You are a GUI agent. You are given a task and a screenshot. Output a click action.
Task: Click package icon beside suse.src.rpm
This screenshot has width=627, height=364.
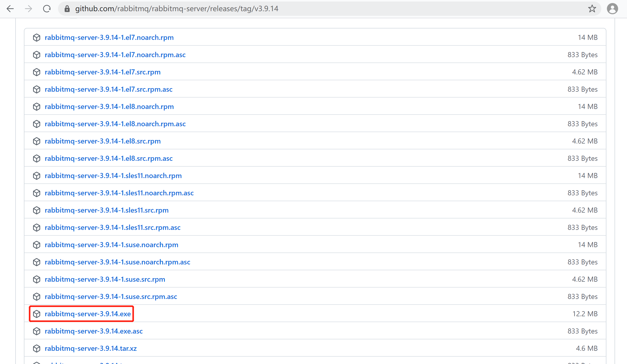[37, 279]
